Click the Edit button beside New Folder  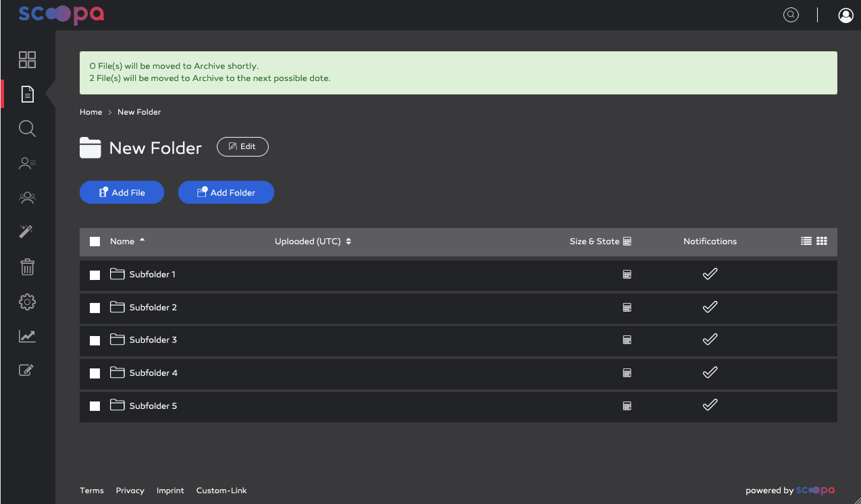(x=242, y=146)
